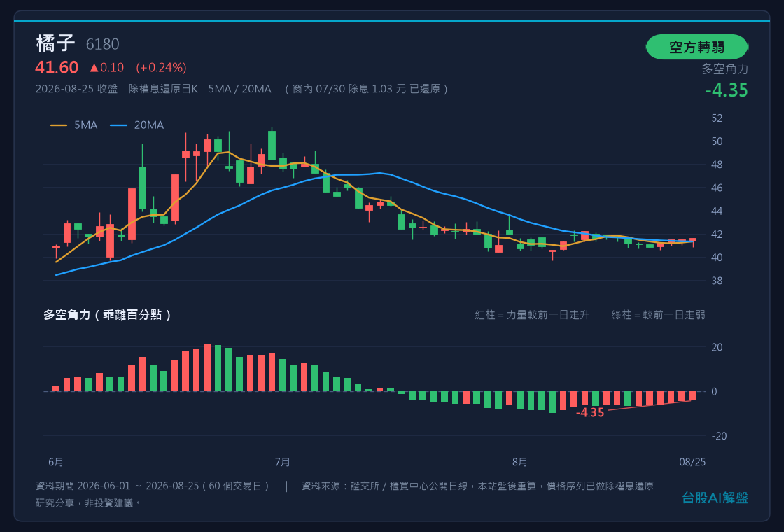Click the 8月 x-axis label
Screen dimensions: 784x532
pyautogui.click(x=520, y=462)
